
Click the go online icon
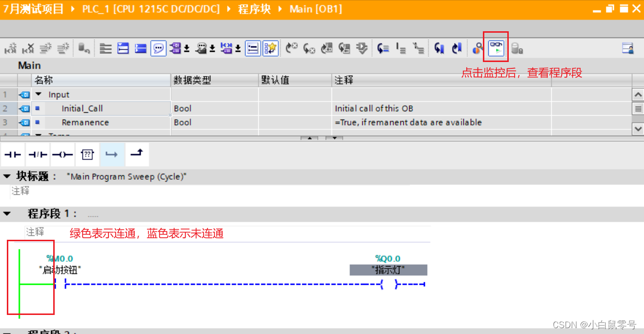pos(477,47)
